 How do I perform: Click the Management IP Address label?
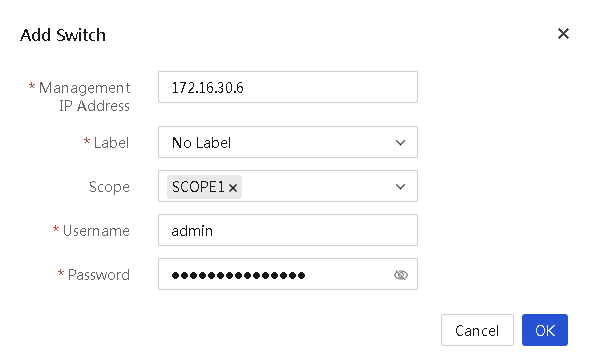[x=85, y=97]
